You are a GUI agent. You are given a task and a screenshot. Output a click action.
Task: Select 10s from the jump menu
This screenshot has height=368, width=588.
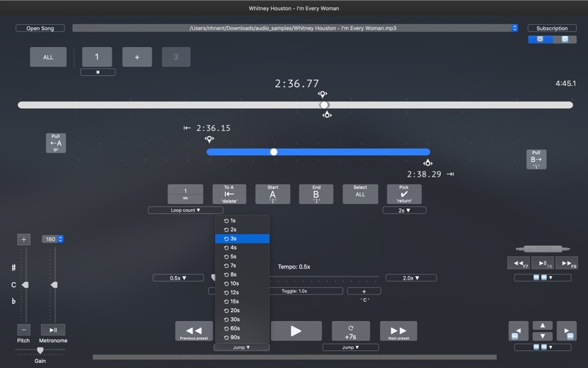coord(234,283)
